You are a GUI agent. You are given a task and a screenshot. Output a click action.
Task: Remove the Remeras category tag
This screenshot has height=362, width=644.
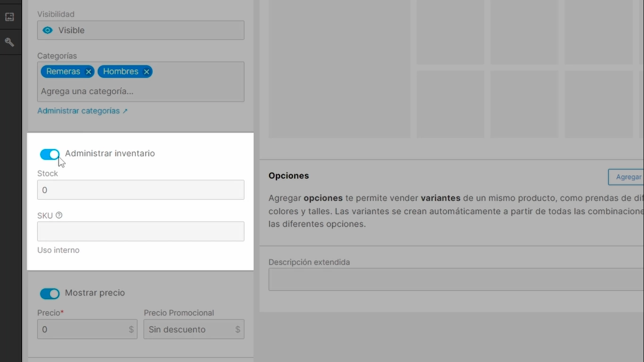(x=88, y=72)
